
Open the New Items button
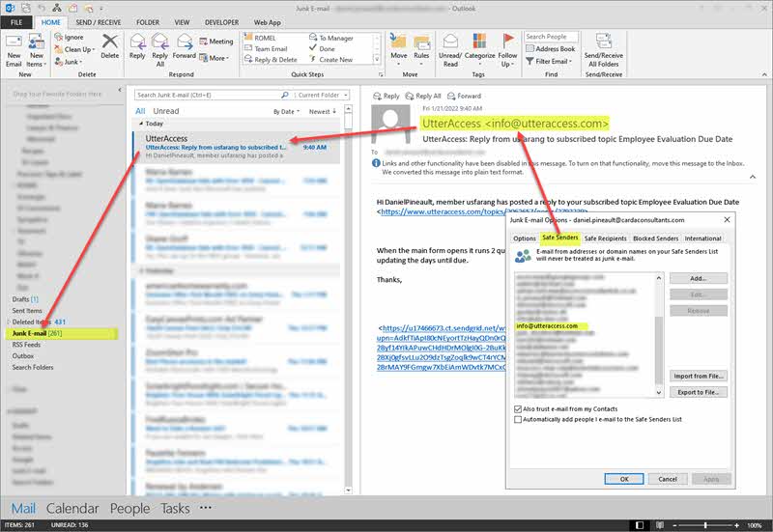point(37,50)
